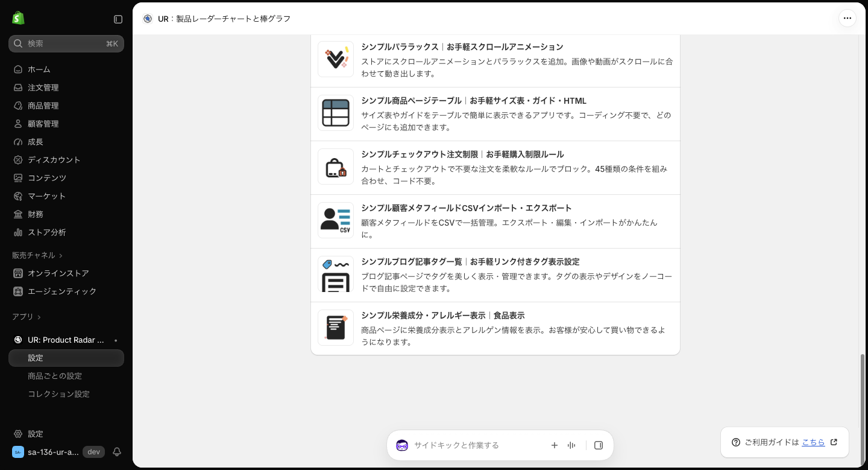Screen dimensions: 868x470
Task: Collapse the sidebar with the panel icon
Action: tap(118, 19)
